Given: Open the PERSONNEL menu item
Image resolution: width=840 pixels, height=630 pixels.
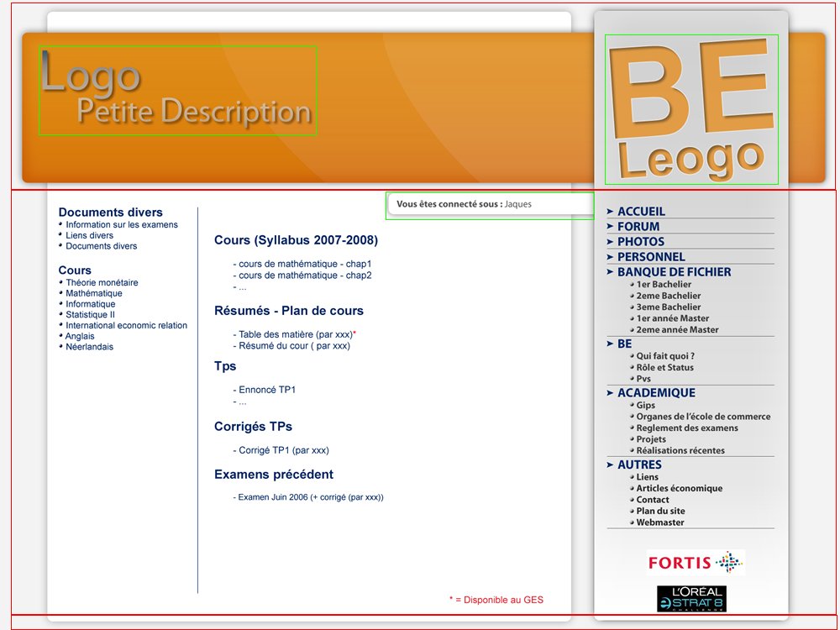Looking at the screenshot, I should (652, 257).
